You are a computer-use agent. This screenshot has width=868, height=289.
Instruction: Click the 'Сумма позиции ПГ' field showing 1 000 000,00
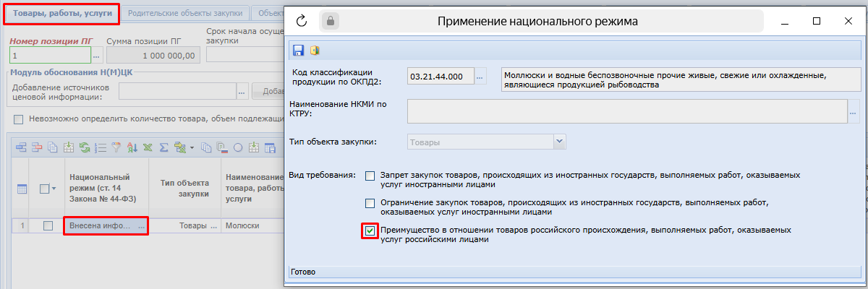pyautogui.click(x=152, y=56)
